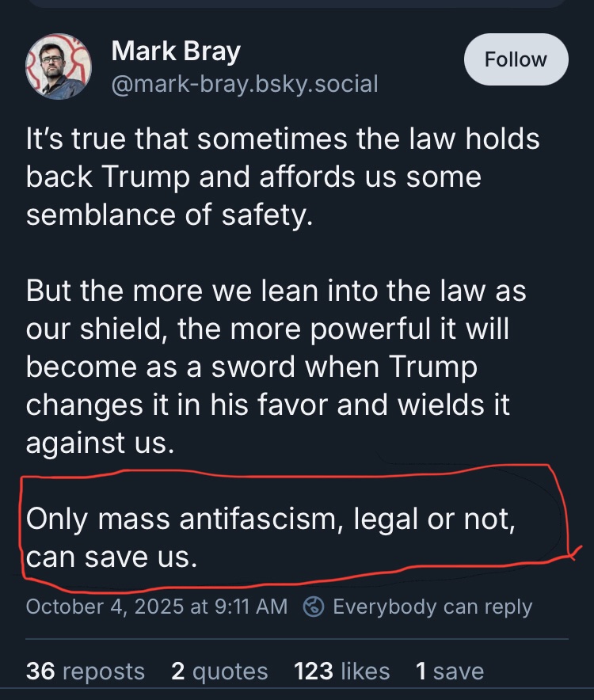
Task: Click the partially visible card at the top edge
Action: tap(297, 3)
